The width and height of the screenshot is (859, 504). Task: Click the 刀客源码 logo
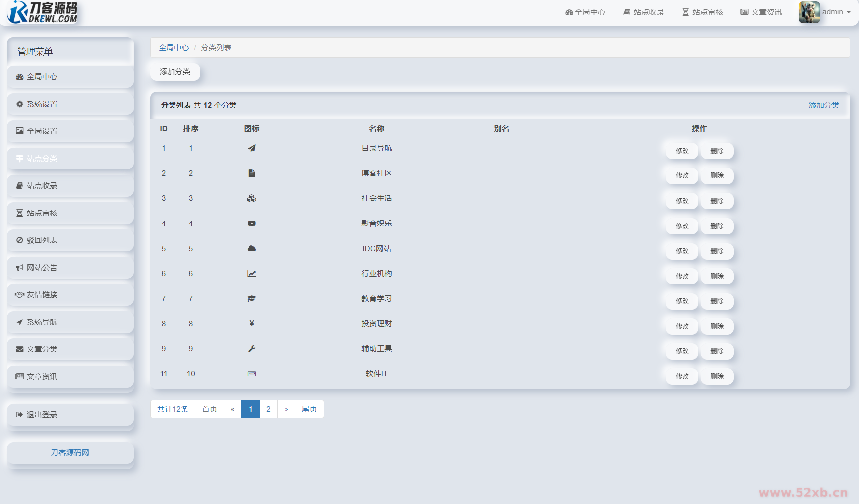coord(44,12)
